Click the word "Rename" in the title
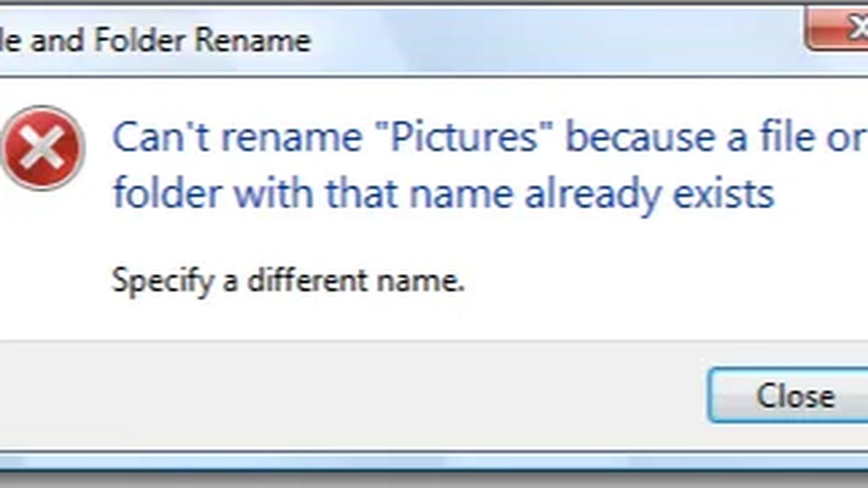The width and height of the screenshot is (868, 488). [252, 41]
